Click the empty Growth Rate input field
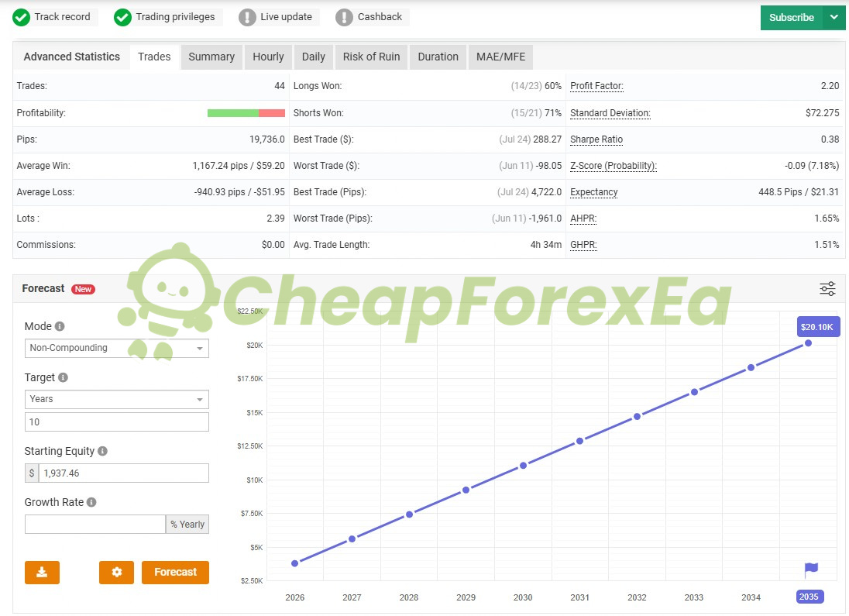The height and width of the screenshot is (616, 849). coord(95,524)
